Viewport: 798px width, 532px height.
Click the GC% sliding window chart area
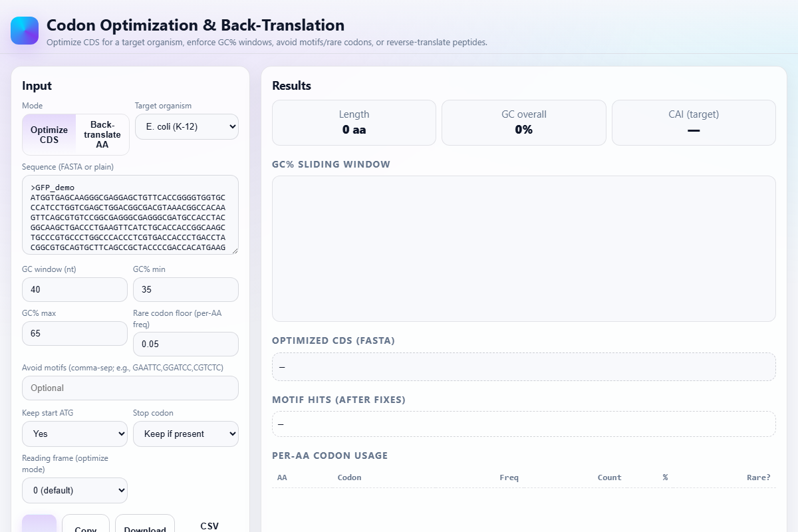(x=524, y=249)
